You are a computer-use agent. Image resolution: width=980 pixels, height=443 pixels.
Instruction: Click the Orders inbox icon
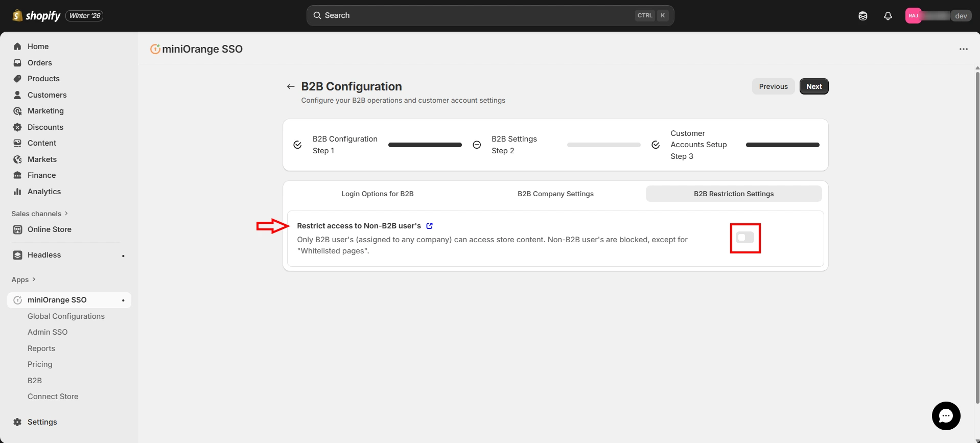[x=17, y=63]
